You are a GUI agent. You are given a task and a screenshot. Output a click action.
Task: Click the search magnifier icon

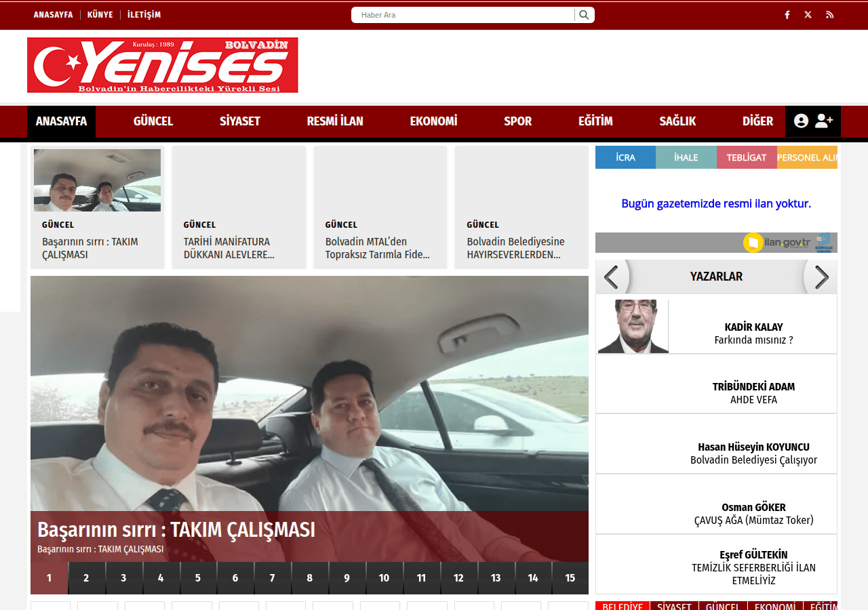pos(584,15)
